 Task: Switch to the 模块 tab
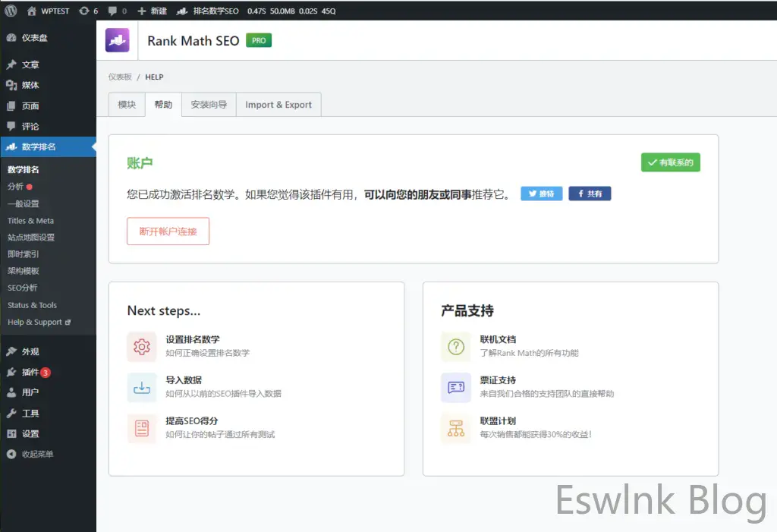pyautogui.click(x=127, y=105)
